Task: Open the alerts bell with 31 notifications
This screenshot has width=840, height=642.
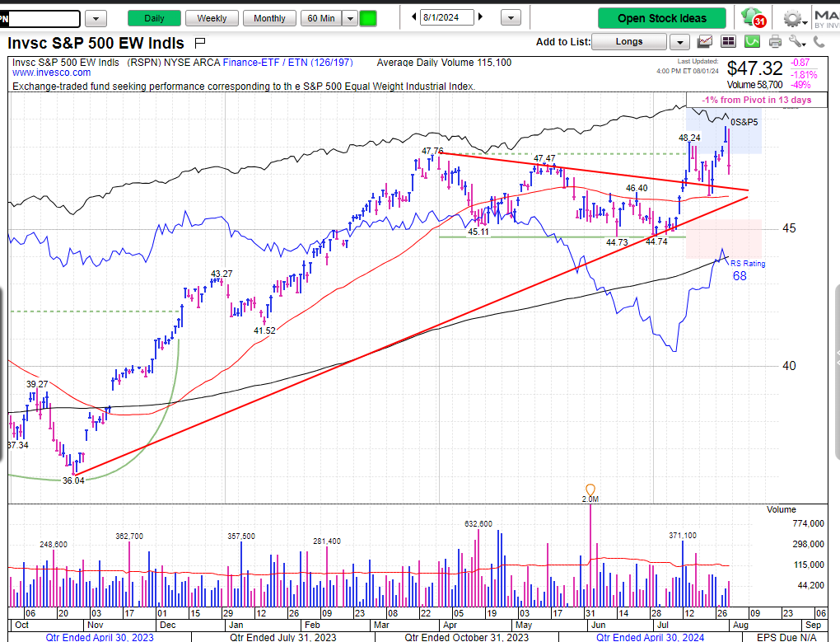Action: [x=754, y=17]
